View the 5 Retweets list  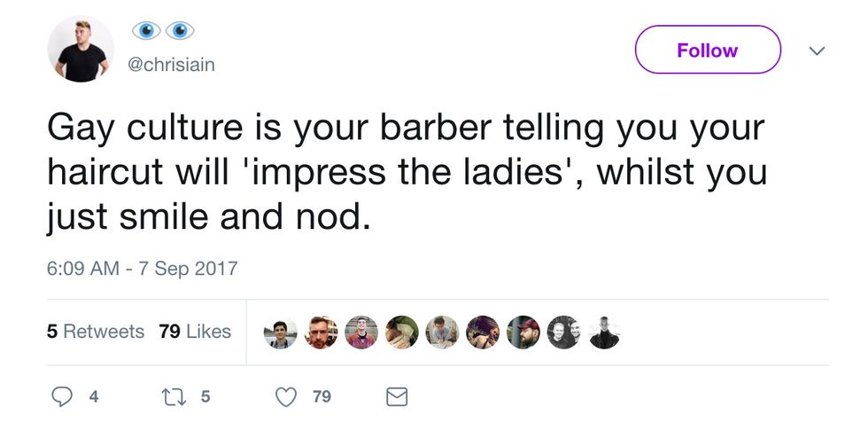point(95,332)
